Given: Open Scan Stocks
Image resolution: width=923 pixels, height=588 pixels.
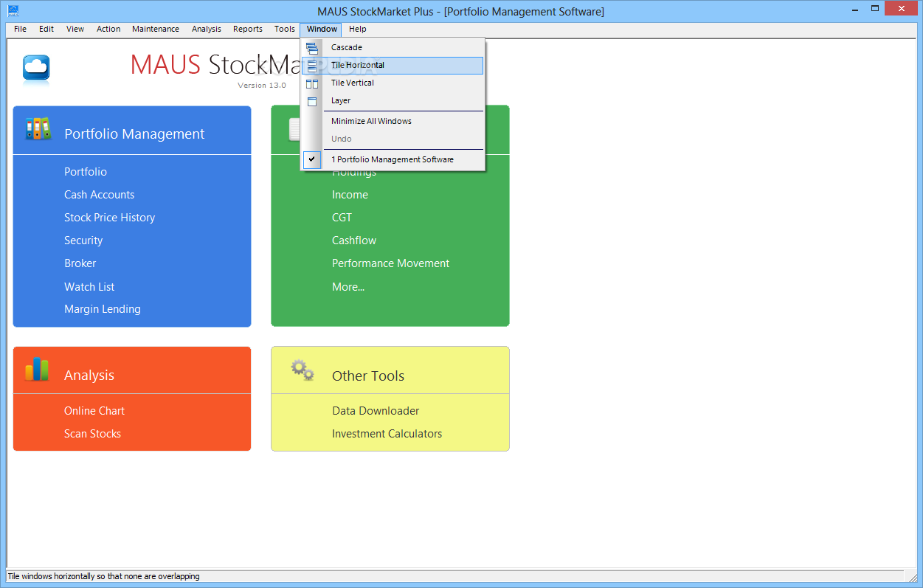Looking at the screenshot, I should point(93,434).
